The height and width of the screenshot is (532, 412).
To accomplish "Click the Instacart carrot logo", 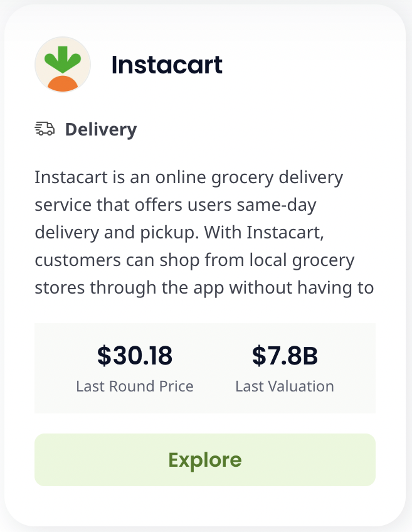I will click(x=63, y=65).
